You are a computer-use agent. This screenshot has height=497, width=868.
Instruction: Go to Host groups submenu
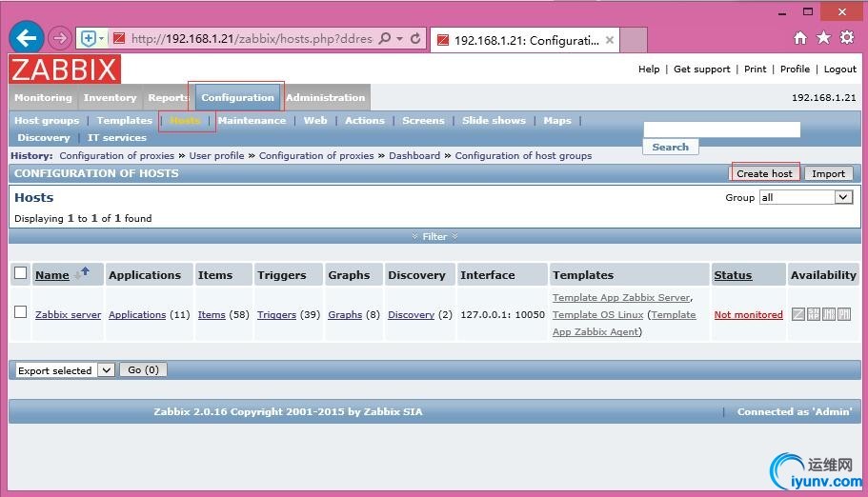(x=47, y=120)
